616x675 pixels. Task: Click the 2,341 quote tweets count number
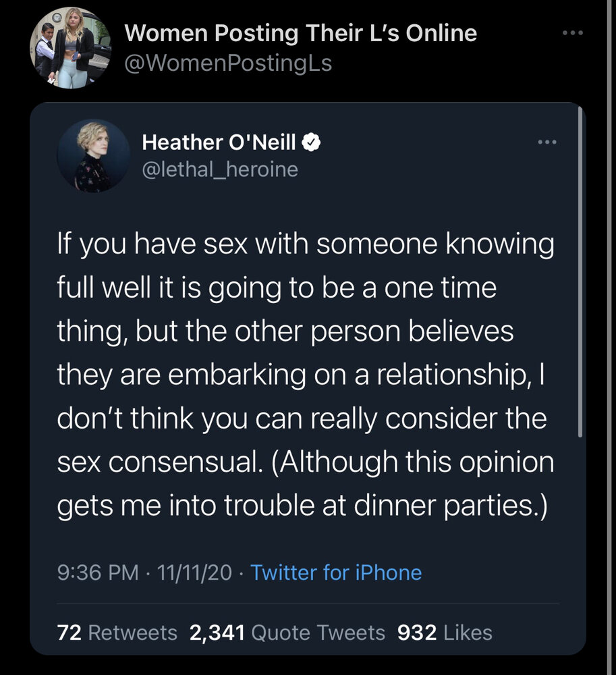pos(217,633)
